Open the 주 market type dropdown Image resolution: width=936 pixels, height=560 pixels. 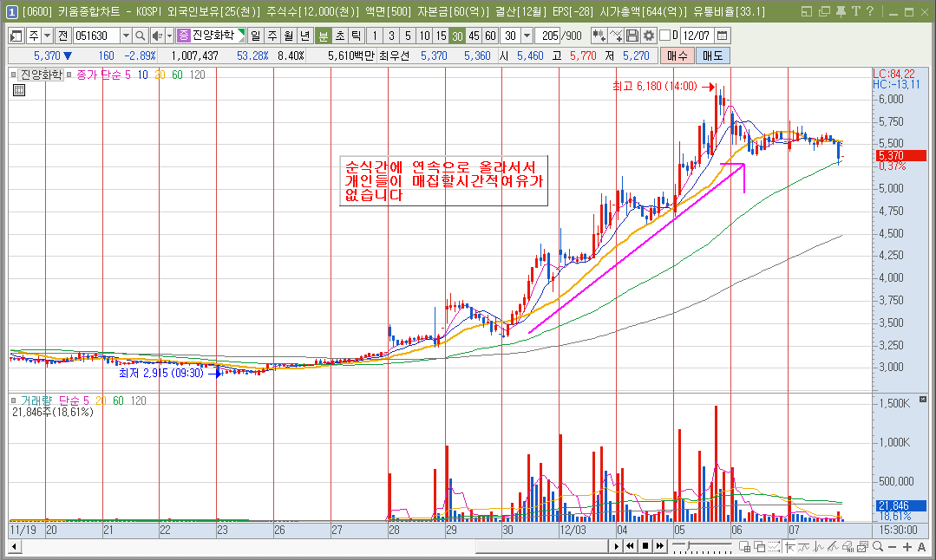[x=47, y=36]
